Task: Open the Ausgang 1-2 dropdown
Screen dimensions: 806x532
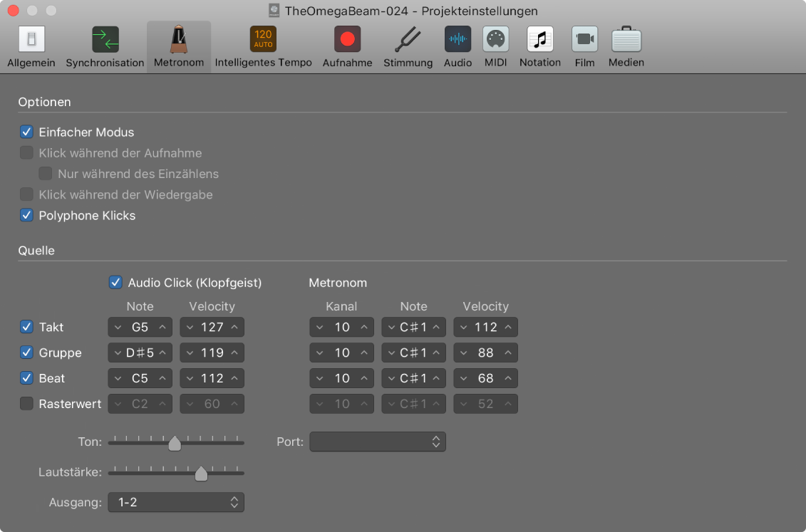Action: click(x=176, y=502)
